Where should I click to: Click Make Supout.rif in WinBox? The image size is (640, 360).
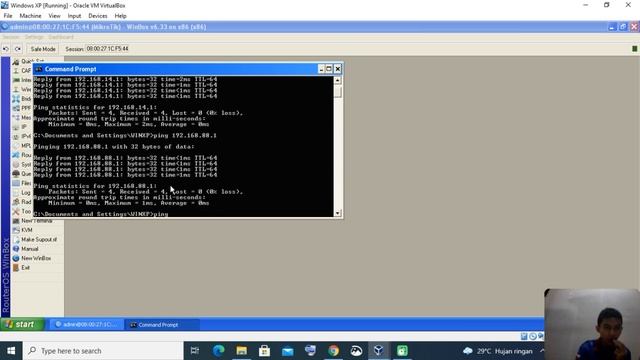point(35,240)
